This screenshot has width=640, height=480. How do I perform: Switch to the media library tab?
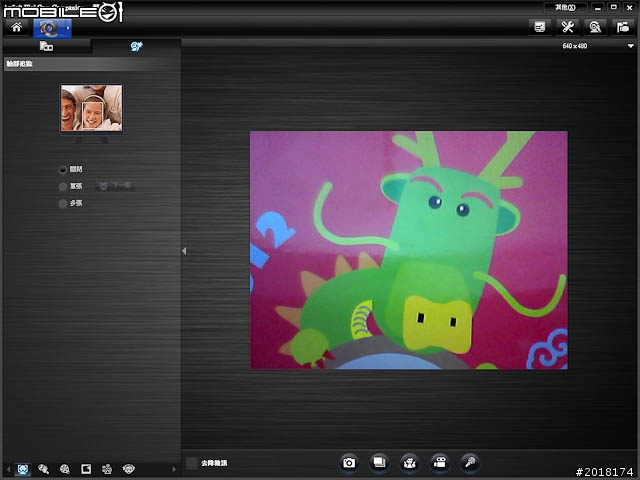coord(46,47)
